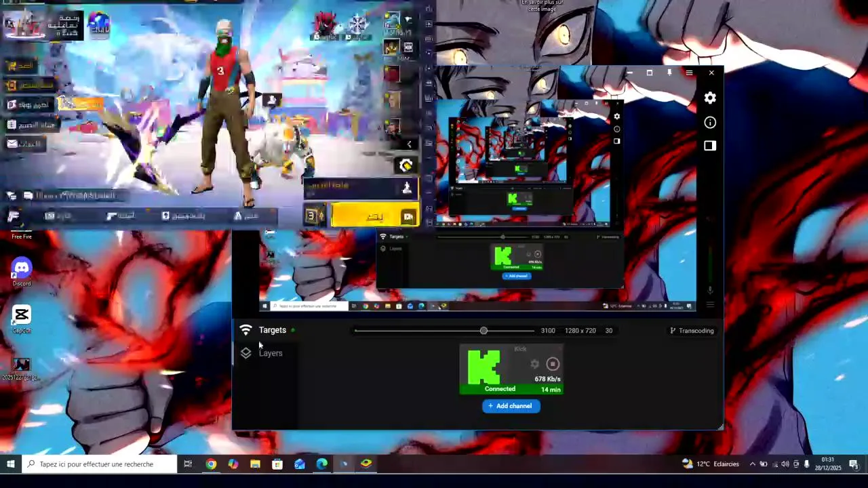Open the notification center icon
868x488 pixels.
click(853, 464)
